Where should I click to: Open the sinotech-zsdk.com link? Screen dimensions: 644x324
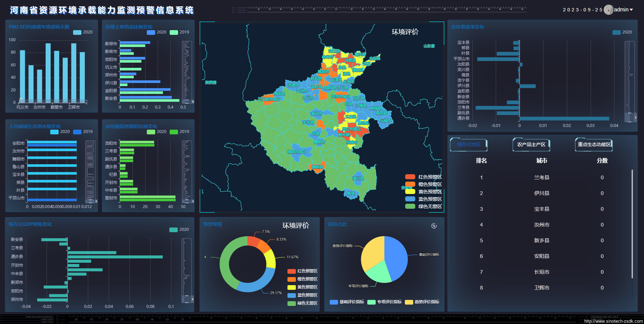pos(613,321)
